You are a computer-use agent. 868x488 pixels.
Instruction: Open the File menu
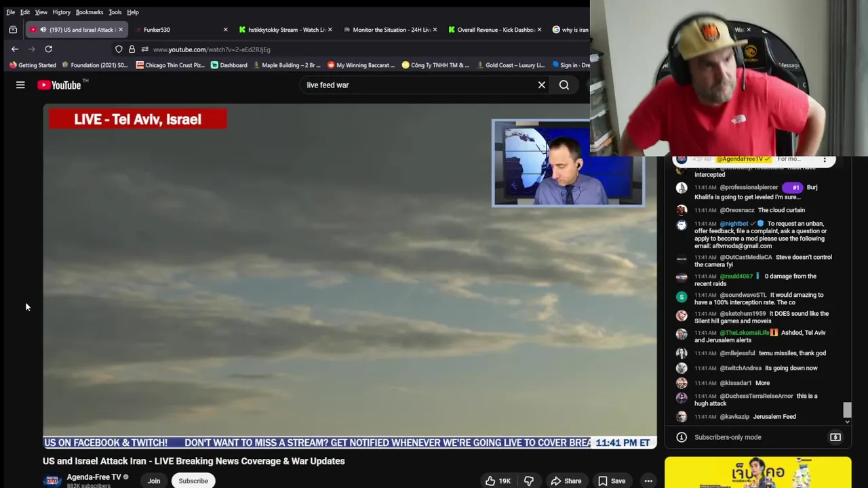point(10,12)
